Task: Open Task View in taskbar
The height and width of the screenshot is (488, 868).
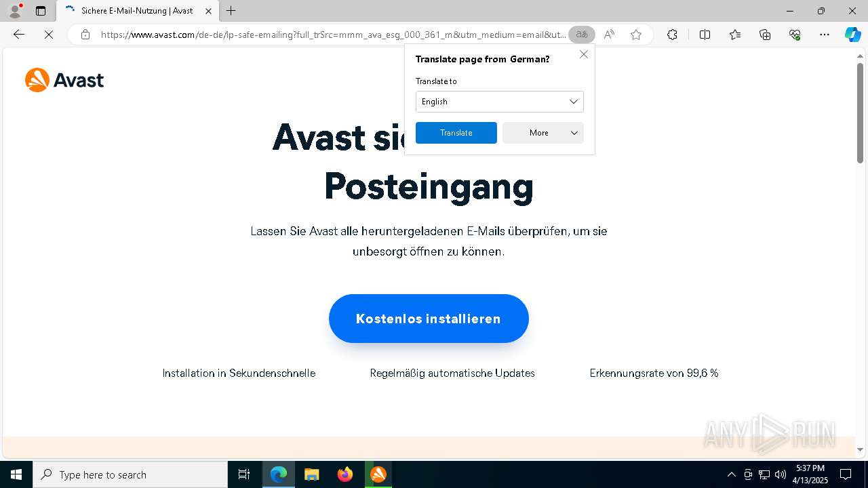Action: click(244, 474)
